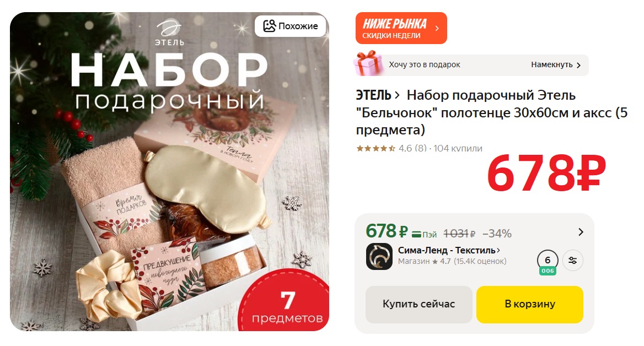Expand offer details with right chevron
This screenshot has width=644, height=346.
581,232
